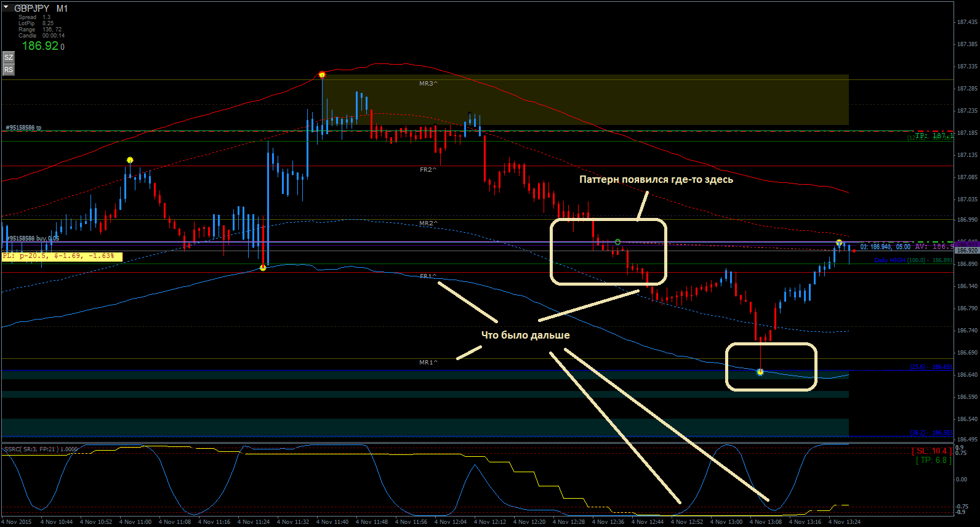
Task: Click the 186.640 price axis label
Action: click(967, 375)
